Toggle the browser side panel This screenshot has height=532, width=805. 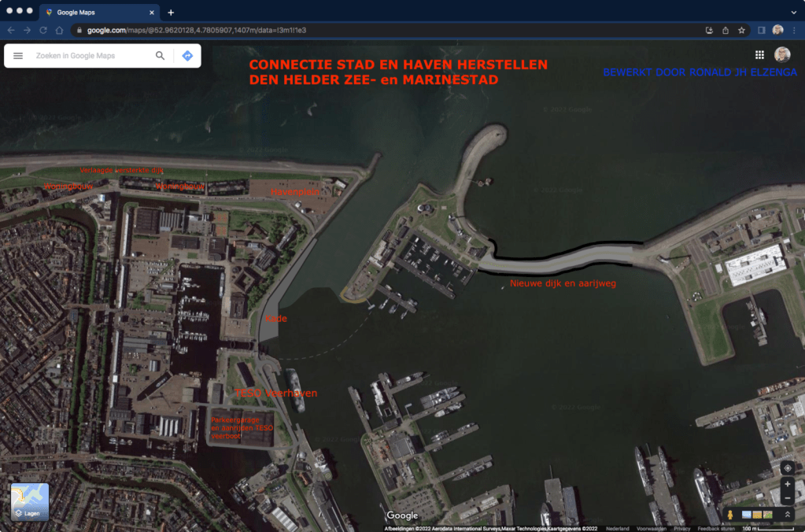coord(761,30)
